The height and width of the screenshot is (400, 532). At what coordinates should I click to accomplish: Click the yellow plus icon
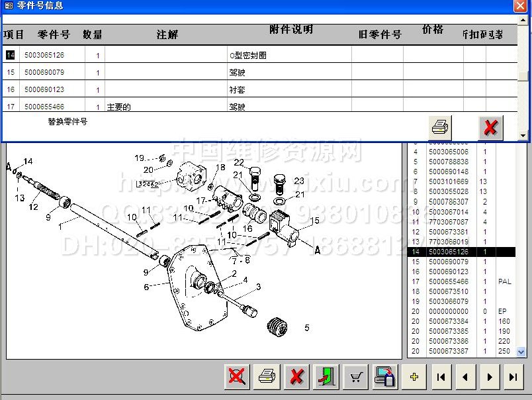click(x=415, y=377)
